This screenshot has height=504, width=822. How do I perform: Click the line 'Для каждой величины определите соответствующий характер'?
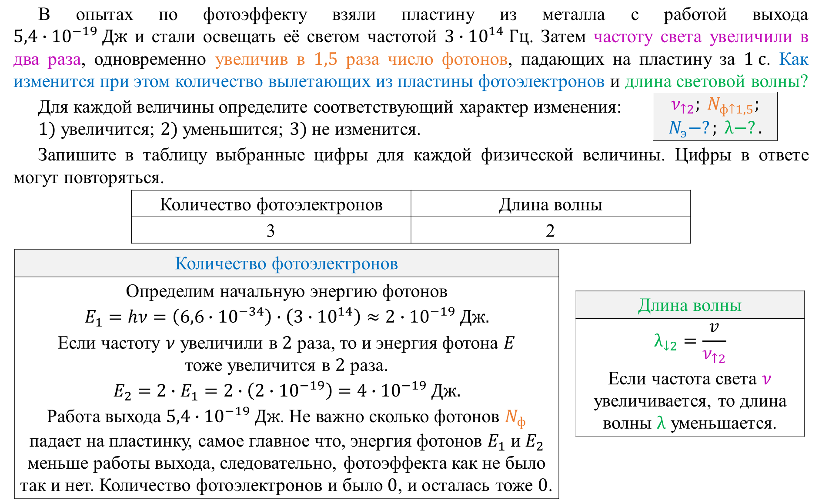coord(330,107)
